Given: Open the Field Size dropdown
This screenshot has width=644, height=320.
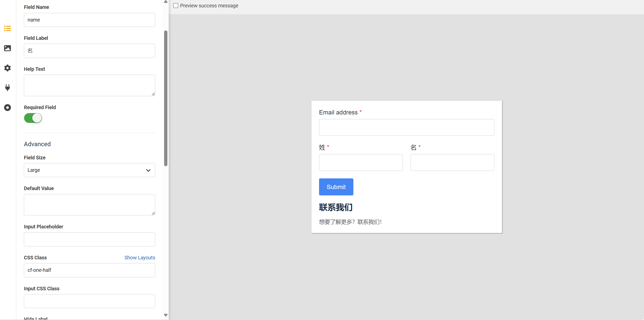Looking at the screenshot, I should (89, 170).
